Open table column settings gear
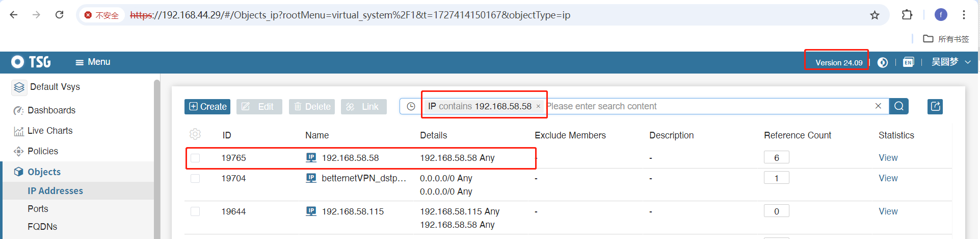 pyautogui.click(x=195, y=134)
